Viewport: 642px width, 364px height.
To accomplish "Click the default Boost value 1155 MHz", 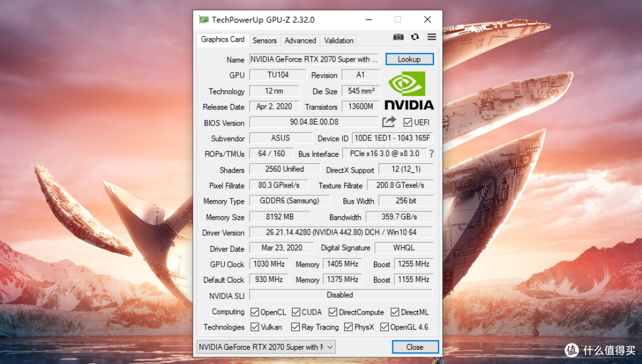I will (x=414, y=279).
